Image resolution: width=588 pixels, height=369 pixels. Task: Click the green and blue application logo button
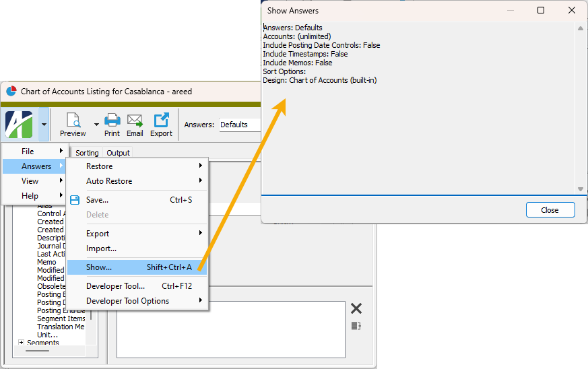coord(19,125)
